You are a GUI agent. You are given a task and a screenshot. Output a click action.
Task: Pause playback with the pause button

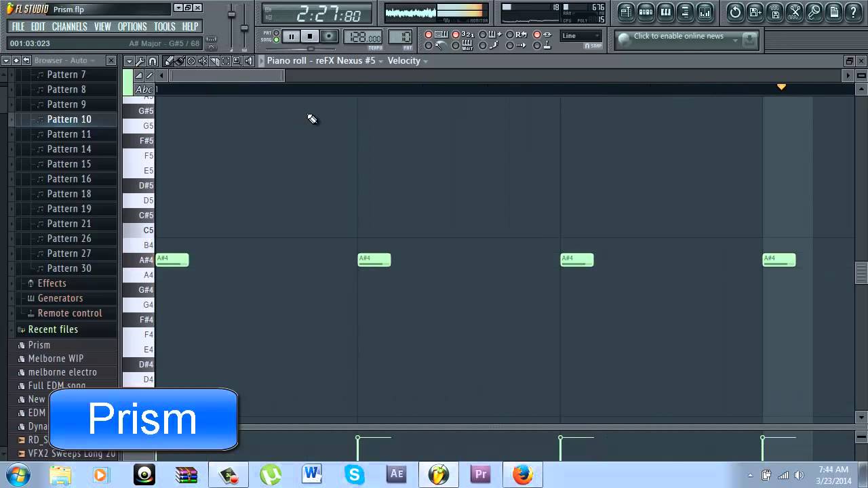tap(291, 36)
